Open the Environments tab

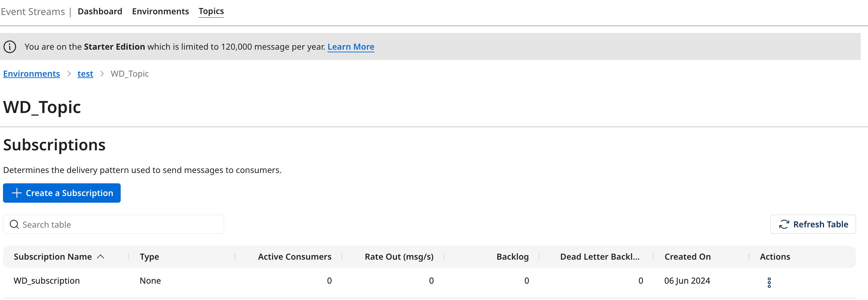pos(160,11)
